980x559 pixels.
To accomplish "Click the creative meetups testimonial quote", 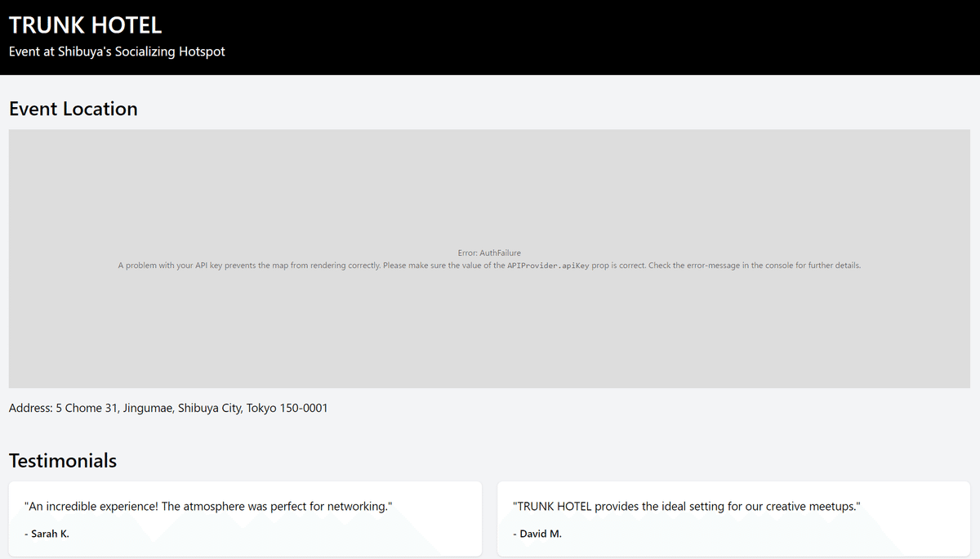I will click(x=686, y=507).
